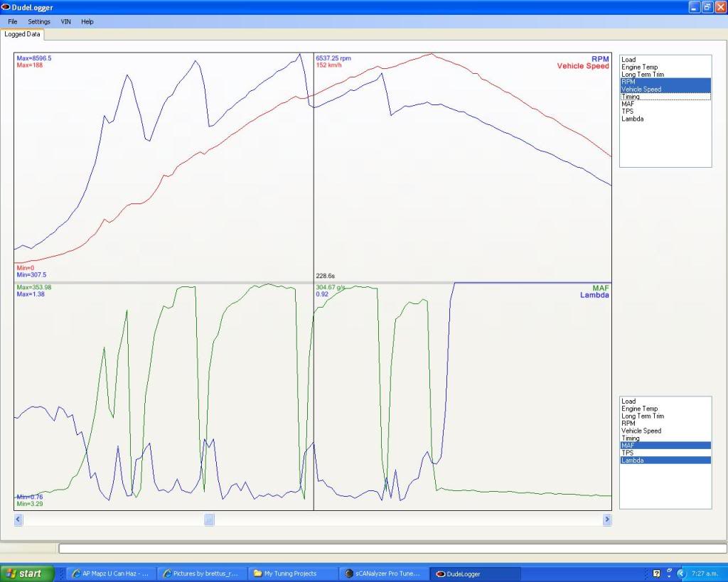Switch to Pictures by brettus taskbar window
The width and height of the screenshot is (728, 582).
coord(201,573)
